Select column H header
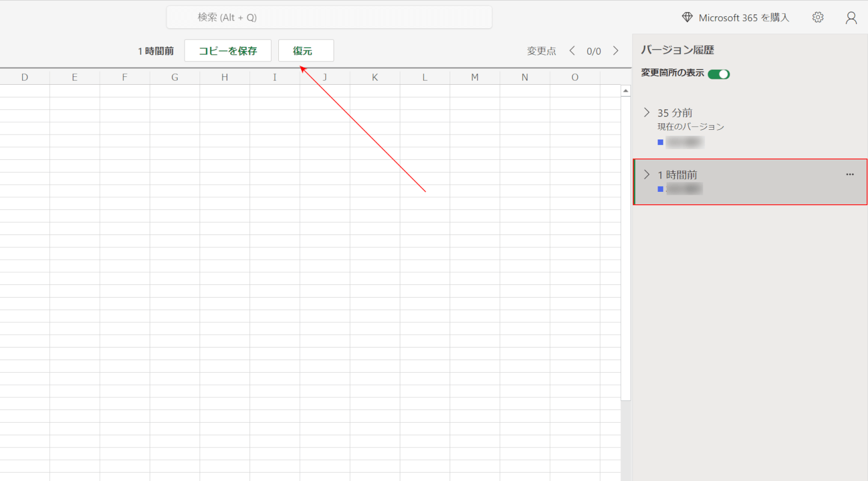This screenshot has width=868, height=481. [x=225, y=77]
